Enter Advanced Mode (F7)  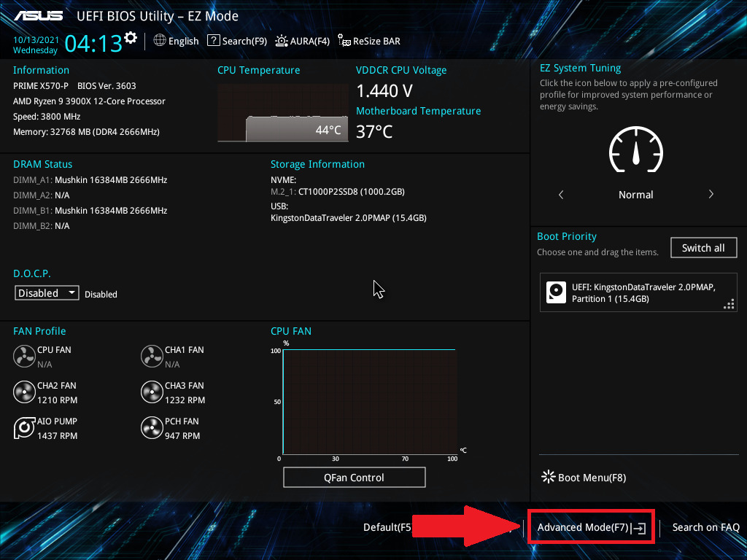coord(590,527)
